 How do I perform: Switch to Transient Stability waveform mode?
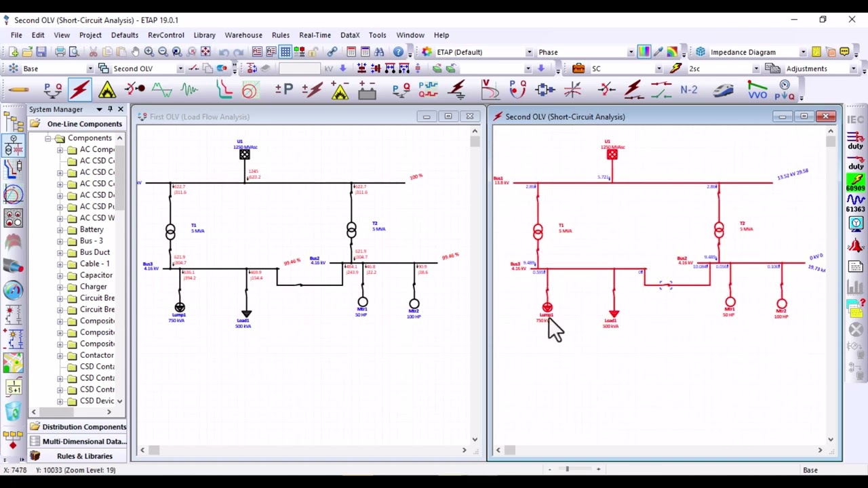pyautogui.click(x=189, y=89)
